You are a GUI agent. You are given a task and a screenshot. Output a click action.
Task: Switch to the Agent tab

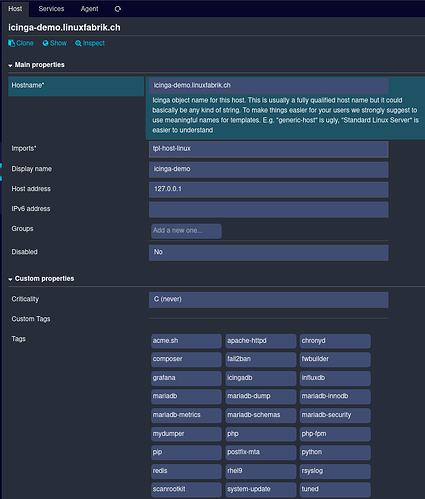pos(89,9)
